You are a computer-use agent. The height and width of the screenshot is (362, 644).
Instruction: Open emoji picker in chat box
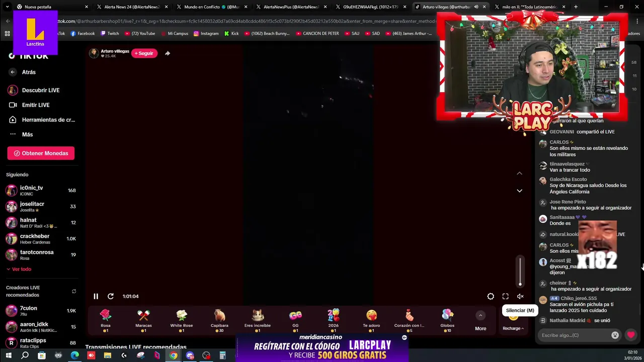tap(615, 335)
